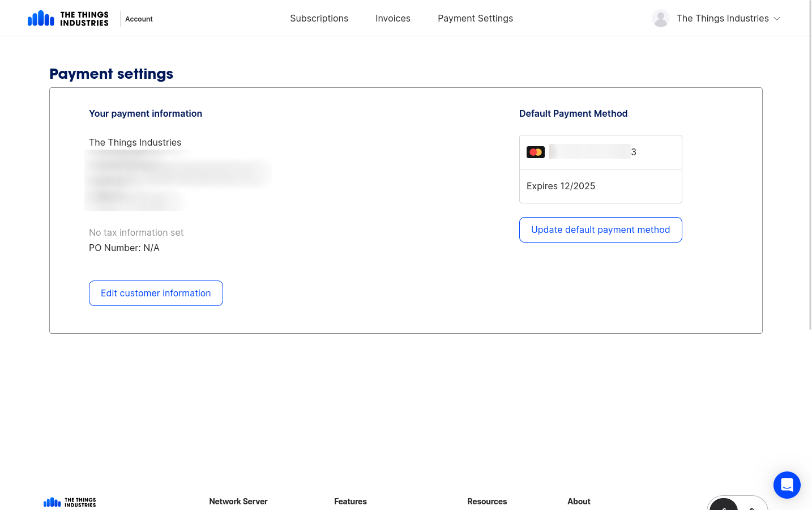Click the Things Industries logo in the header
The image size is (812, 510).
coord(68,18)
